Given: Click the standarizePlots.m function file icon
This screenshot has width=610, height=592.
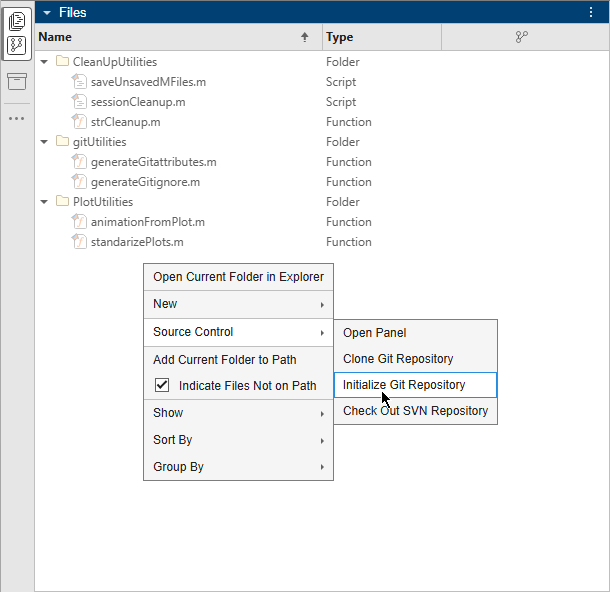Looking at the screenshot, I should click(79, 242).
